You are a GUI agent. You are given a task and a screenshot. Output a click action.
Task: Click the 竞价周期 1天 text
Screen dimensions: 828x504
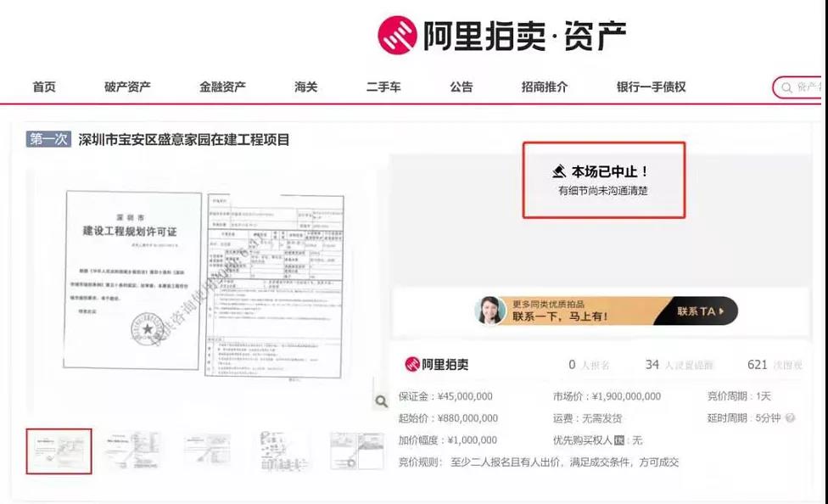coord(739,396)
